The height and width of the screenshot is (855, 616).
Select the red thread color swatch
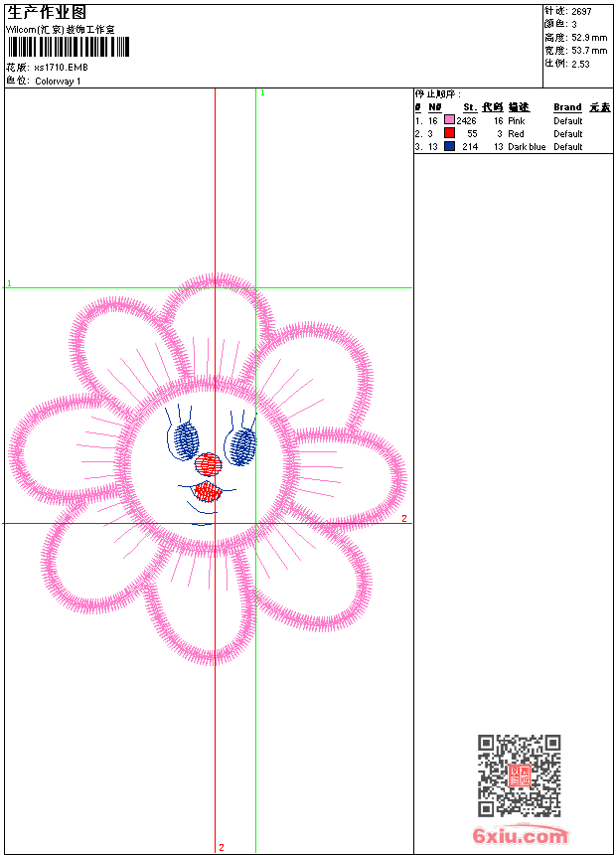pyautogui.click(x=449, y=133)
